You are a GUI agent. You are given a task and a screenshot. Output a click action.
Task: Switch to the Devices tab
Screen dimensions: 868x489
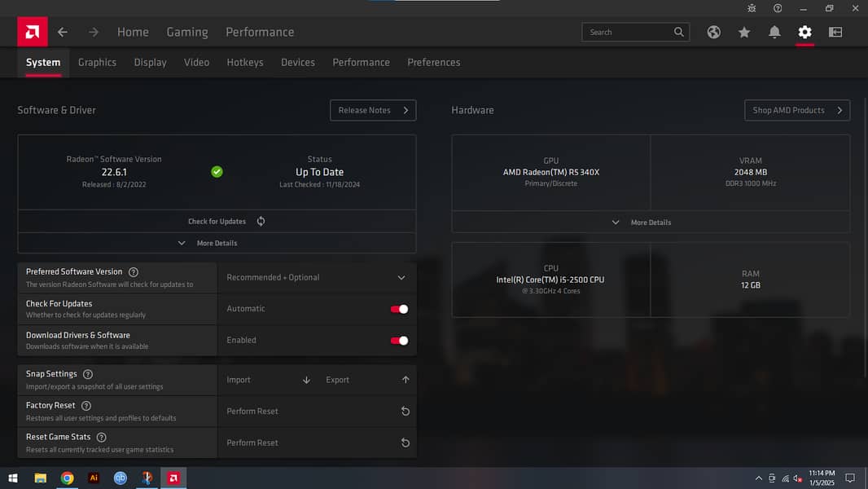pos(298,63)
